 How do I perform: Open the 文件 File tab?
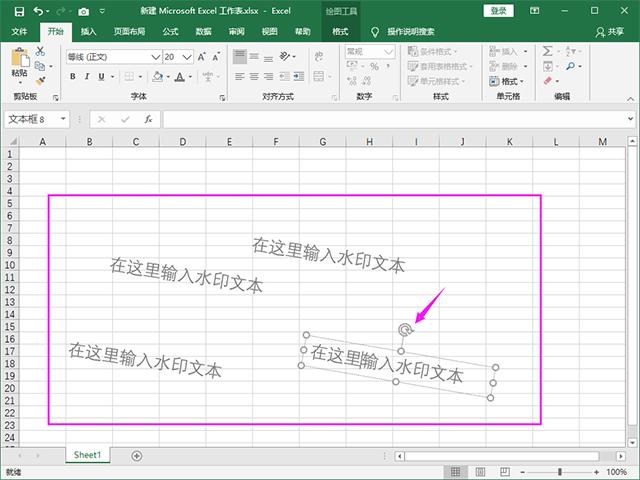pyautogui.click(x=19, y=31)
